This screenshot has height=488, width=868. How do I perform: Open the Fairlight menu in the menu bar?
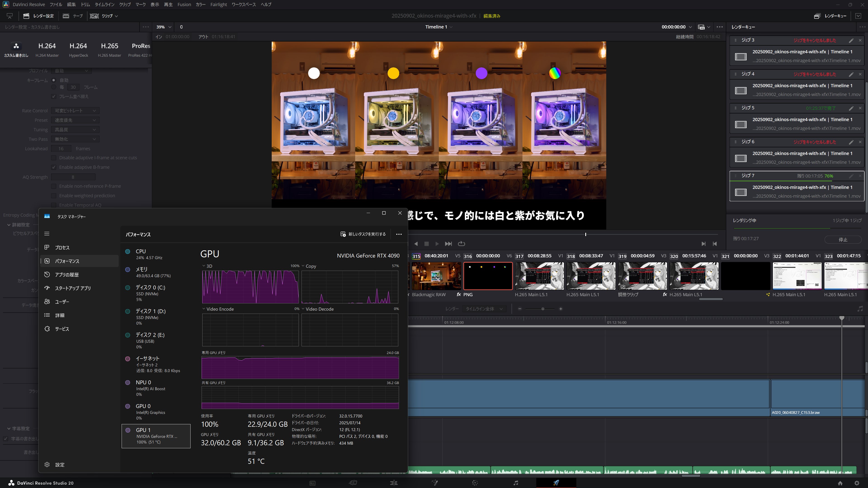tap(218, 4)
